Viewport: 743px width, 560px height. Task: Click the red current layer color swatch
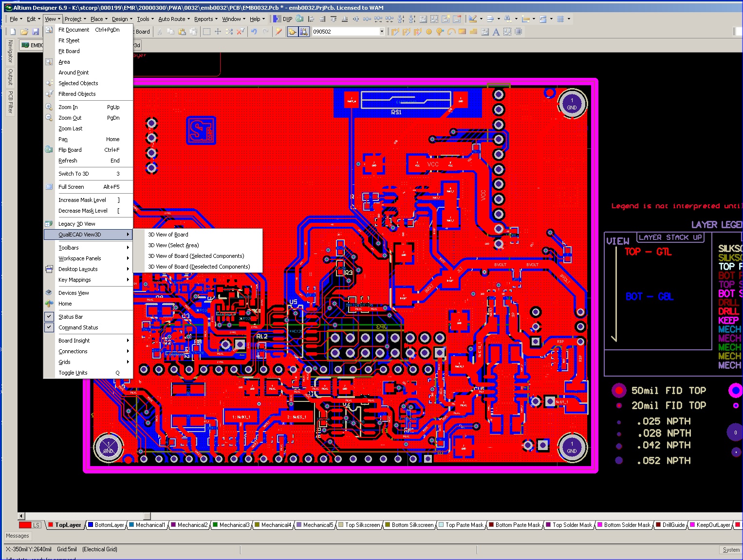click(25, 525)
